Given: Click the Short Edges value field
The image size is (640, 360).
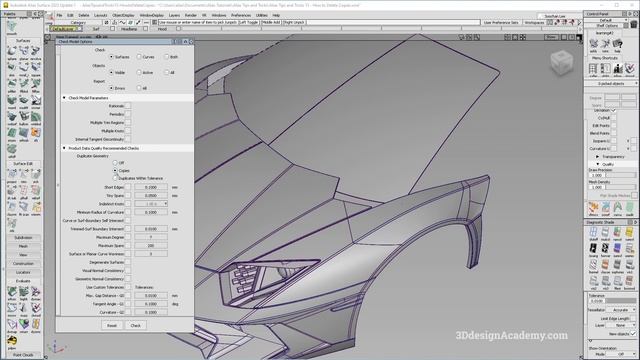Looking at the screenshot, I should coord(151,187).
